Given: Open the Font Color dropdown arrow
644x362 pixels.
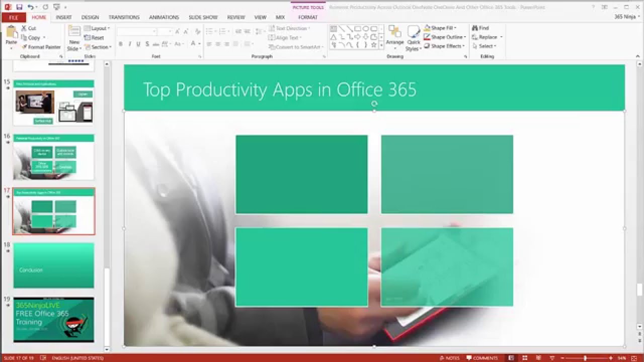Looking at the screenshot, I should tap(198, 44).
